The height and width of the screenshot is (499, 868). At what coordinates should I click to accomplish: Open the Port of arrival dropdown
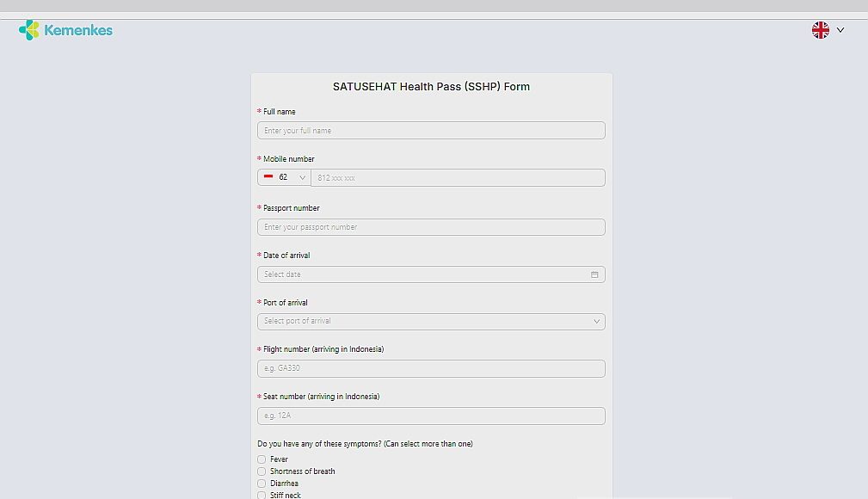[430, 321]
